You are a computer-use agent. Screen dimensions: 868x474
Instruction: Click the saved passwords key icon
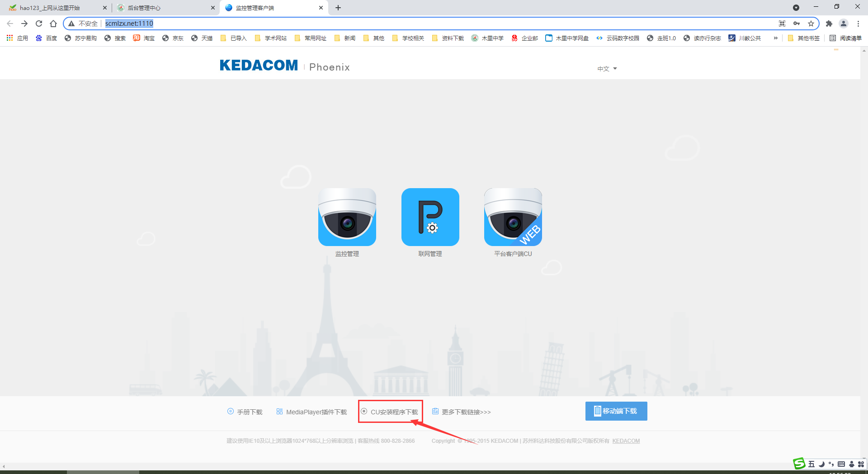pos(797,24)
